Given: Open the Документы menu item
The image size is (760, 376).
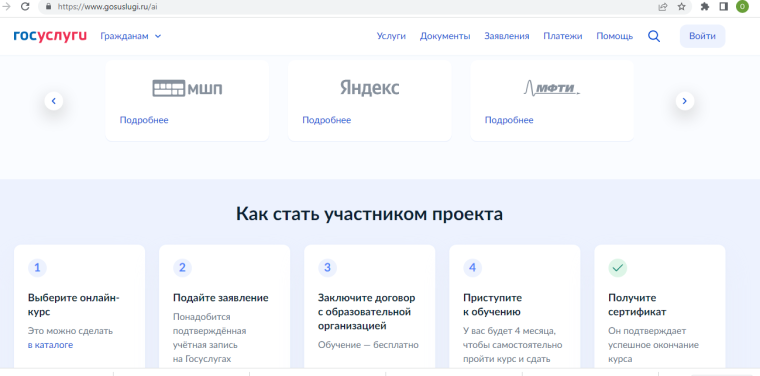Looking at the screenshot, I should tap(445, 36).
